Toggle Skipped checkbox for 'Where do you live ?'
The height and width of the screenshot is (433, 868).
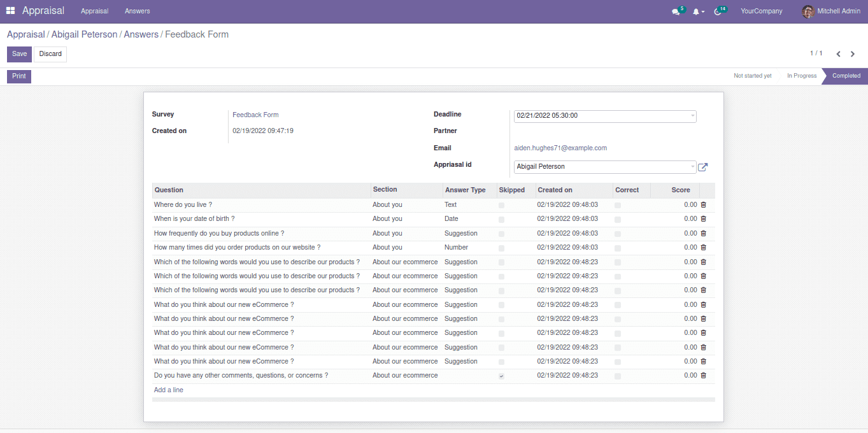click(502, 205)
